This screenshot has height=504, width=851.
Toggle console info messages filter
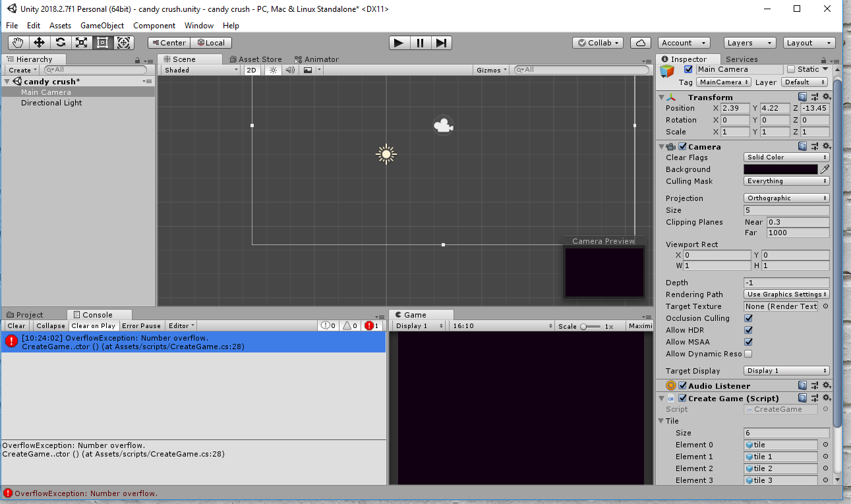(x=329, y=325)
